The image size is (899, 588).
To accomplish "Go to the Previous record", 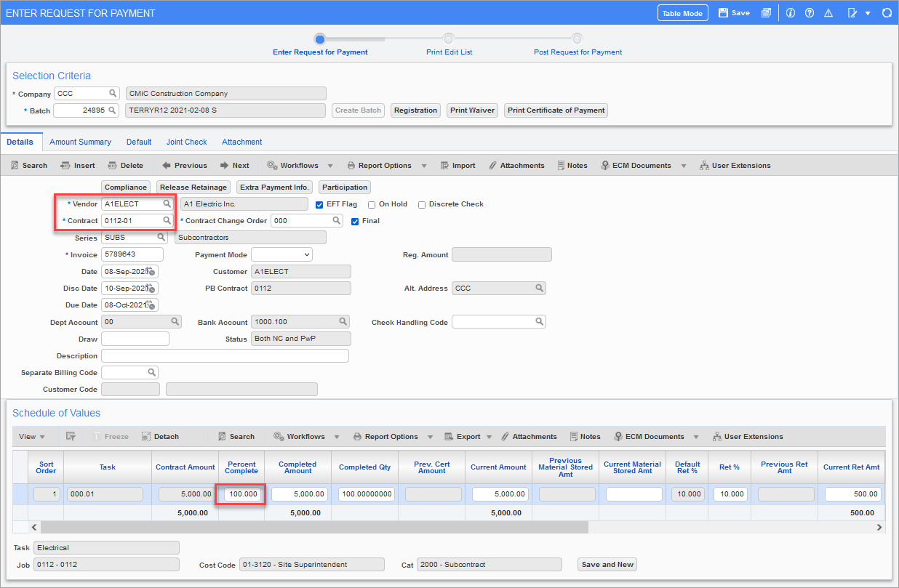I will point(184,166).
